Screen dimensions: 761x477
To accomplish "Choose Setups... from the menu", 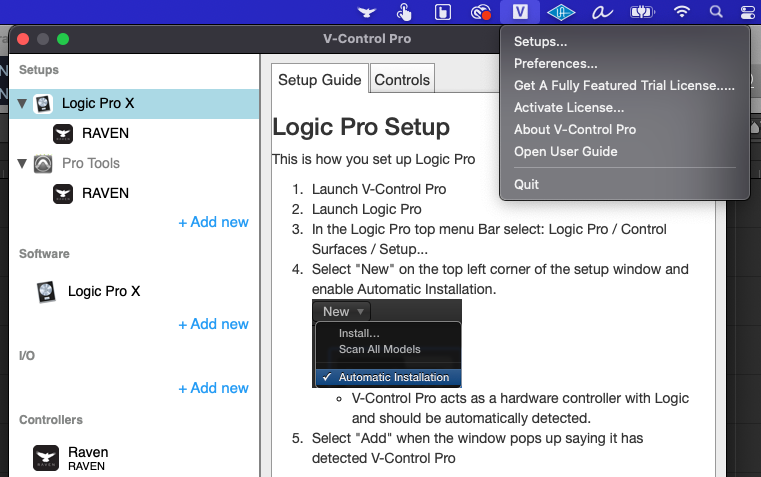I will click(x=540, y=42).
